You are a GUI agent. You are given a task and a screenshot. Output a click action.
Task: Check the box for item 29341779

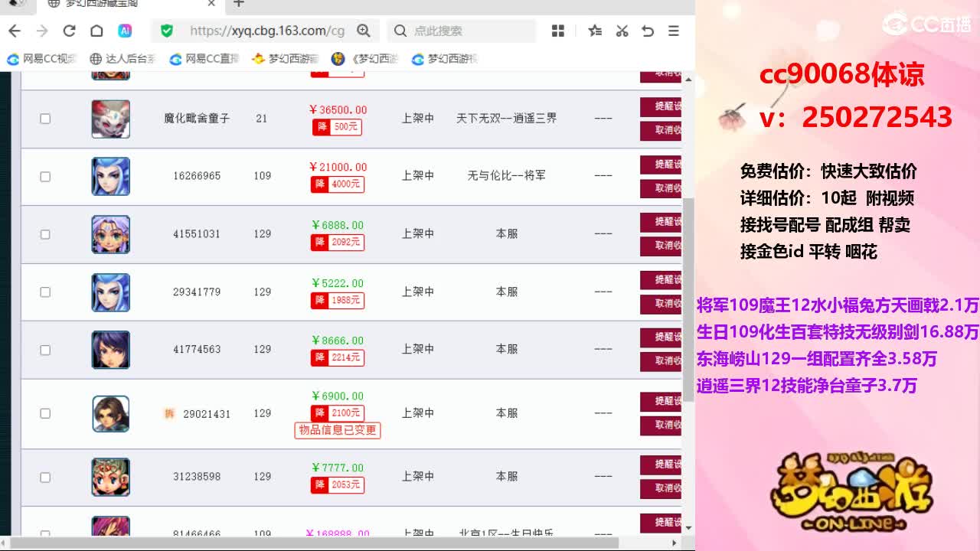click(45, 292)
